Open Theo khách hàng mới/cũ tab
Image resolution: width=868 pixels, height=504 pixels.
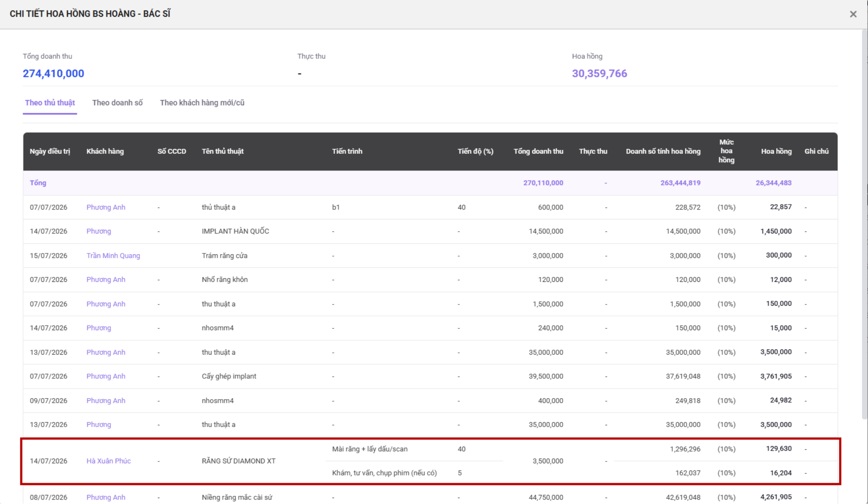pyautogui.click(x=202, y=103)
